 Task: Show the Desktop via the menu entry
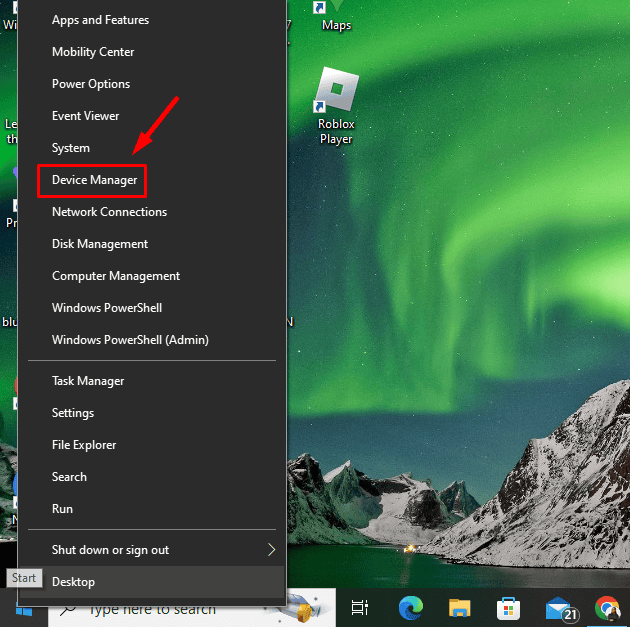152,582
